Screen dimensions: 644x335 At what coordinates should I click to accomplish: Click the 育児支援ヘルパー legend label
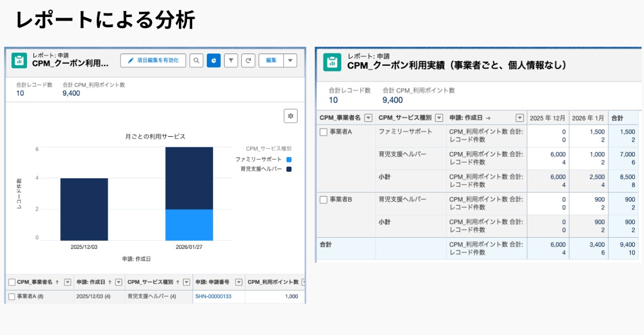261,169
